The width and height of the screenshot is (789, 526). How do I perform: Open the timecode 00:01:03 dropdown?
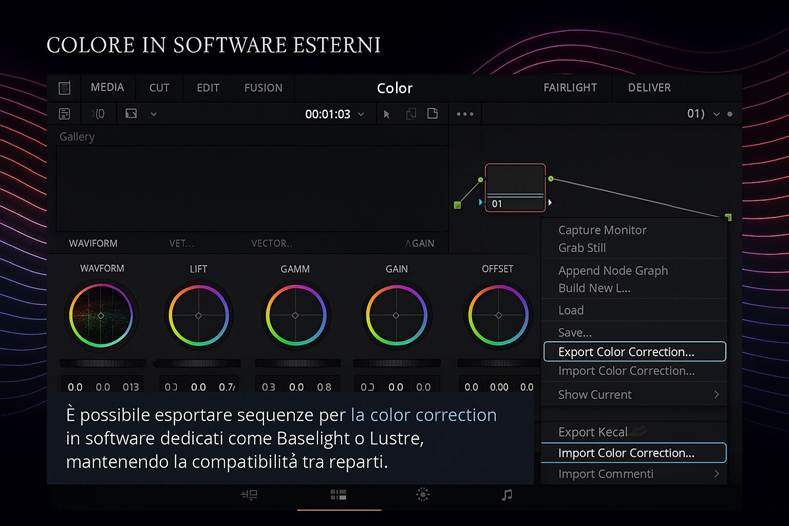361,114
